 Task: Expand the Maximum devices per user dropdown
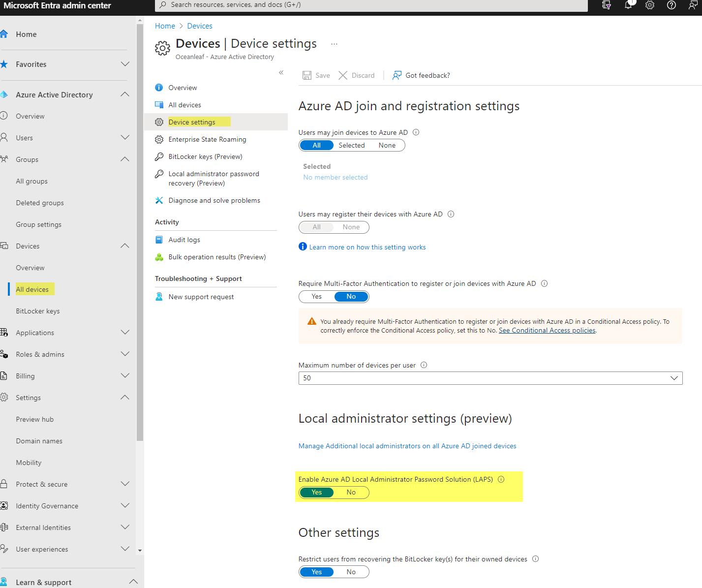(673, 378)
